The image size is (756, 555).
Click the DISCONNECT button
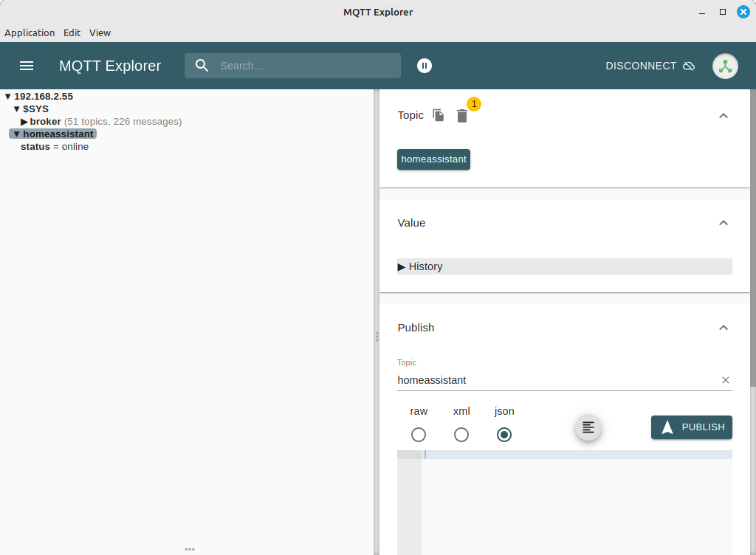[650, 66]
